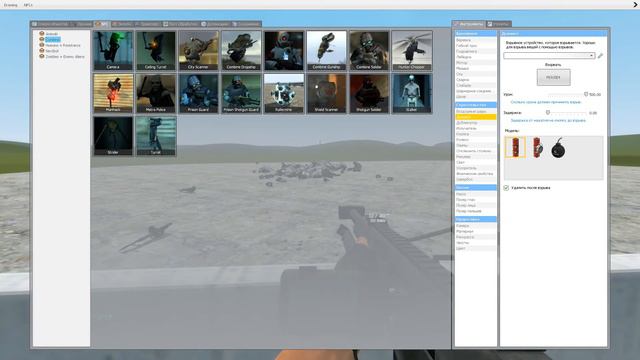Select the Humans + Resistance category
640x360 pixels.
click(x=62, y=45)
